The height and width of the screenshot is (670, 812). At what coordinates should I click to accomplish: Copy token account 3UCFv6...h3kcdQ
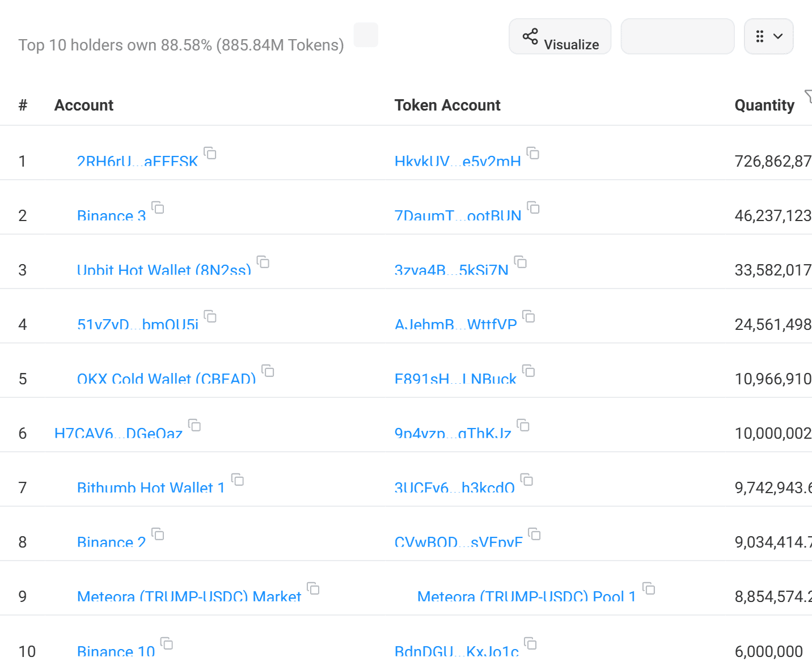point(527,480)
